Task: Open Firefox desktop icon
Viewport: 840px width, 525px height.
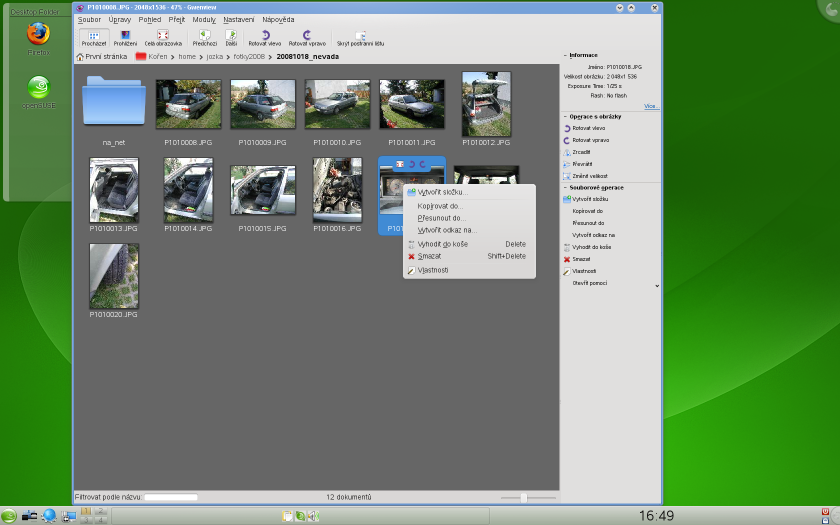Action: 39,38
